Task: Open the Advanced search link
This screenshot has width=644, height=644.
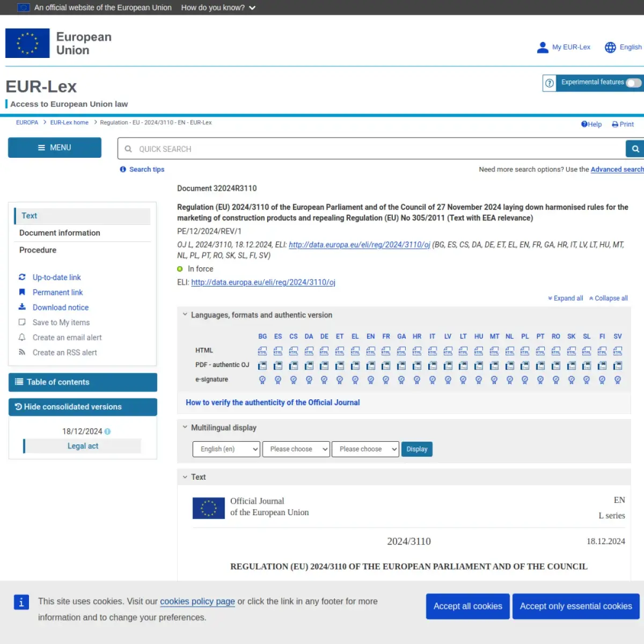Action: pyautogui.click(x=617, y=170)
